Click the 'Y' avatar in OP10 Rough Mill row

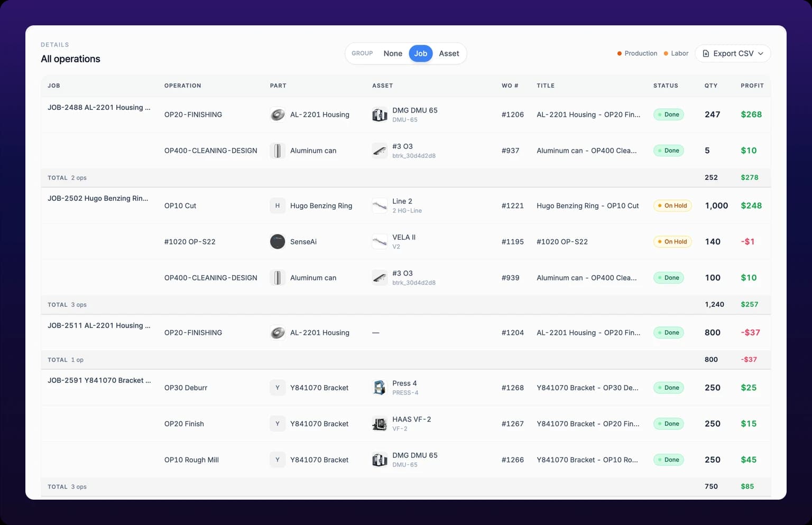(278, 459)
